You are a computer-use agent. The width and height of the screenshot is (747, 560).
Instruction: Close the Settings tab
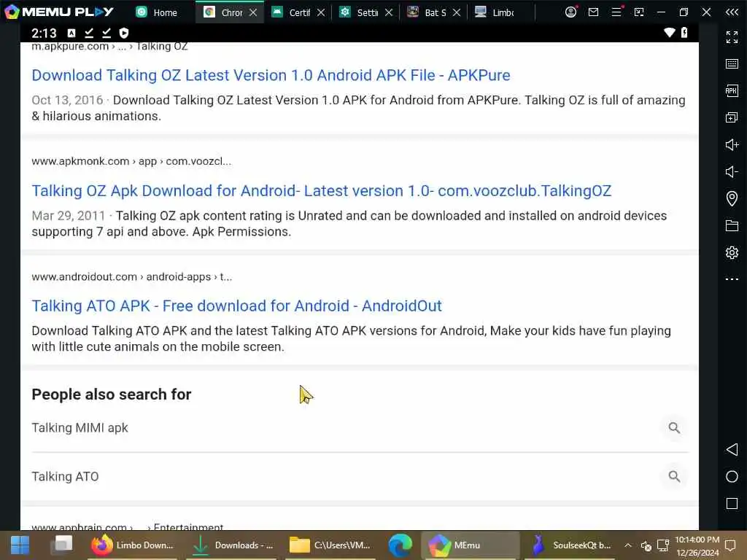click(389, 12)
